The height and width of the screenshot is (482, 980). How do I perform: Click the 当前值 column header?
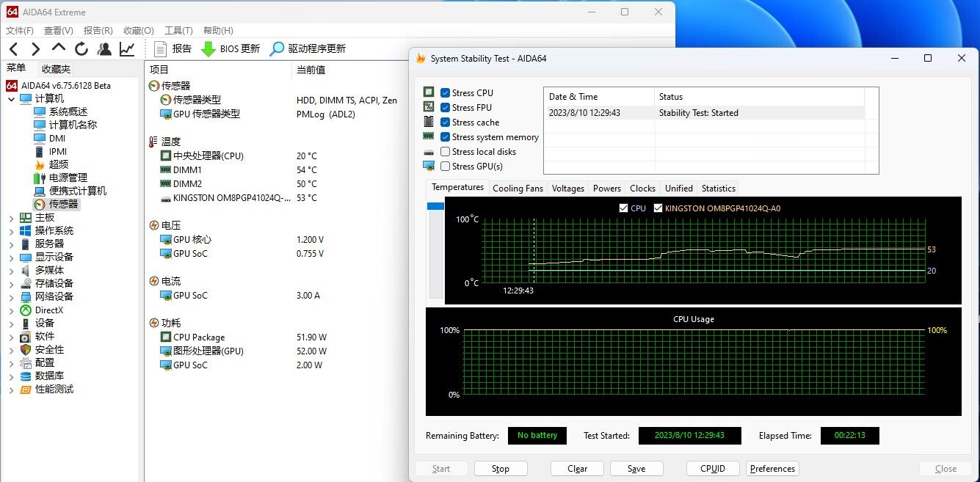[311, 70]
